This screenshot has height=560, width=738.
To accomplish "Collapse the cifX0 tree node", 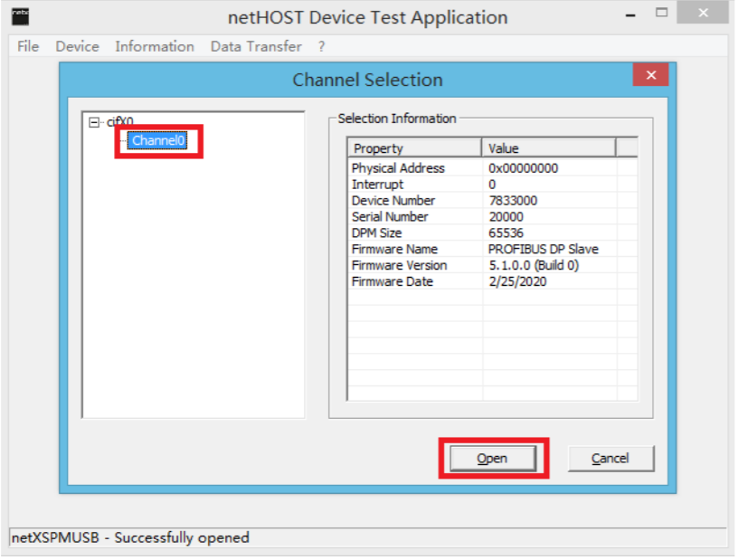I will point(94,123).
